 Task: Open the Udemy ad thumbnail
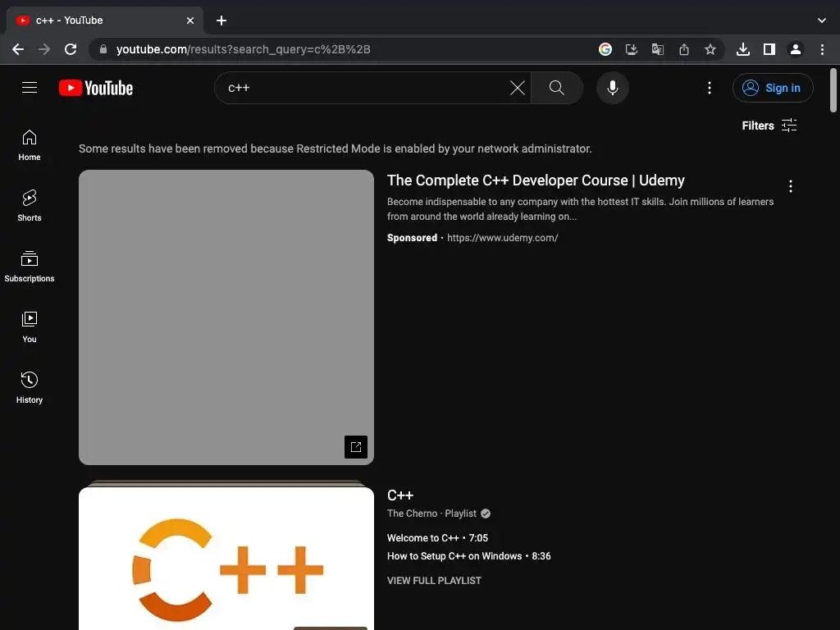pos(226,317)
